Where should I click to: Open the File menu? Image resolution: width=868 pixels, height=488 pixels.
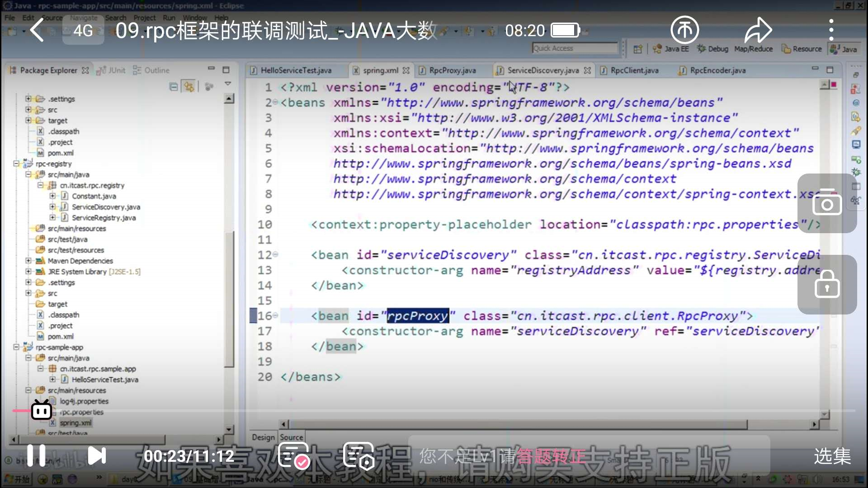click(x=9, y=18)
